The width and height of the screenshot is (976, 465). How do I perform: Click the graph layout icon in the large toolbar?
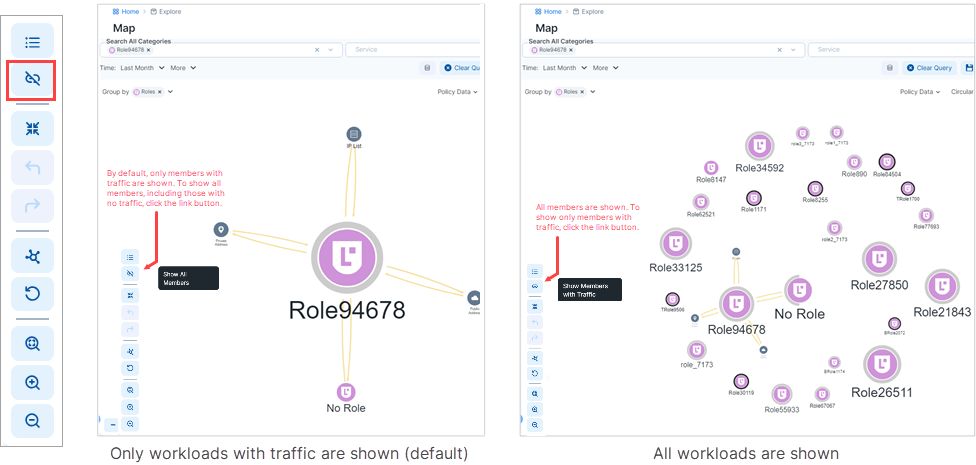(x=32, y=257)
